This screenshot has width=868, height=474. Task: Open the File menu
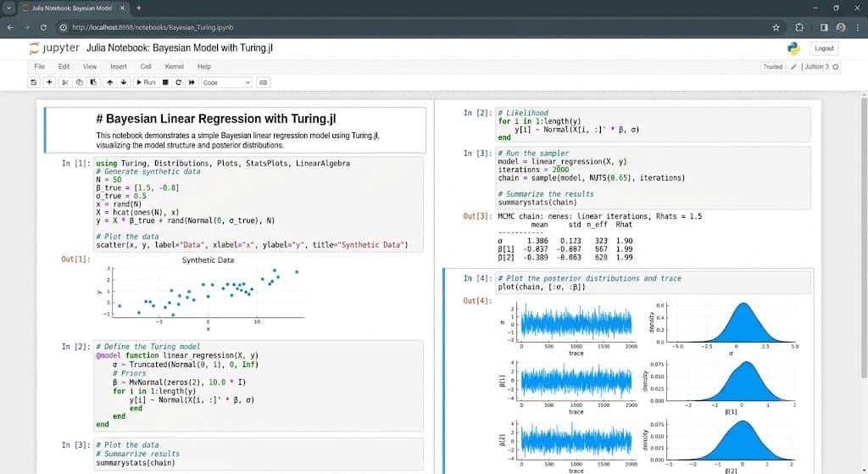tap(39, 66)
